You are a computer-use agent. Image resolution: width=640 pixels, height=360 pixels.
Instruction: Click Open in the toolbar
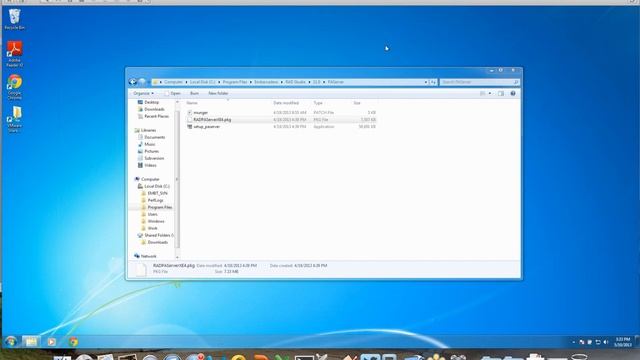pyautogui.click(x=173, y=93)
